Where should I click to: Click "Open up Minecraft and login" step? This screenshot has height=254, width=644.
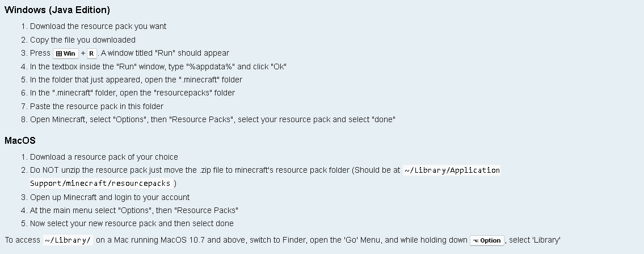[110, 197]
